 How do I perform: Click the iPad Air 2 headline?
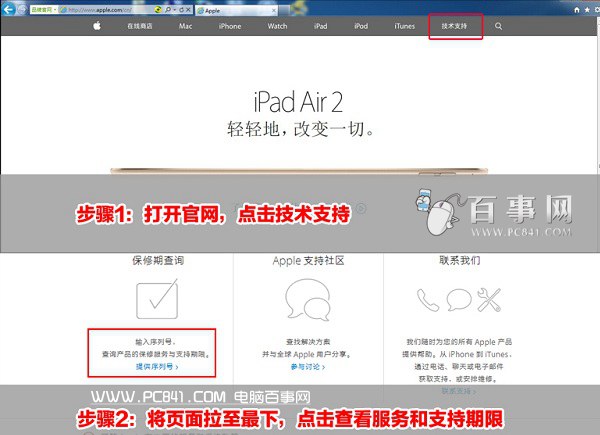coord(298,102)
